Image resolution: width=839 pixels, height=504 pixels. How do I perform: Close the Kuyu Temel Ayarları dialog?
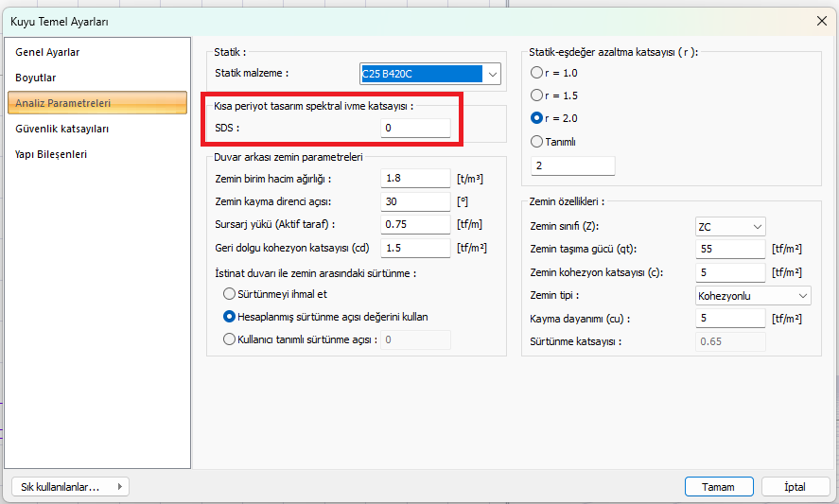click(x=821, y=21)
